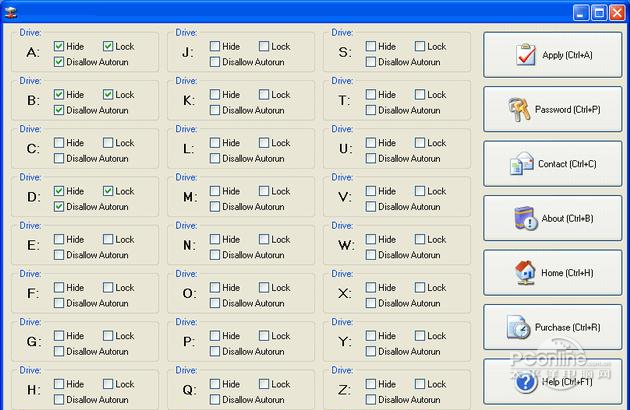This screenshot has width=630, height=410.
Task: Check Lock for drive E:
Action: [x=108, y=239]
